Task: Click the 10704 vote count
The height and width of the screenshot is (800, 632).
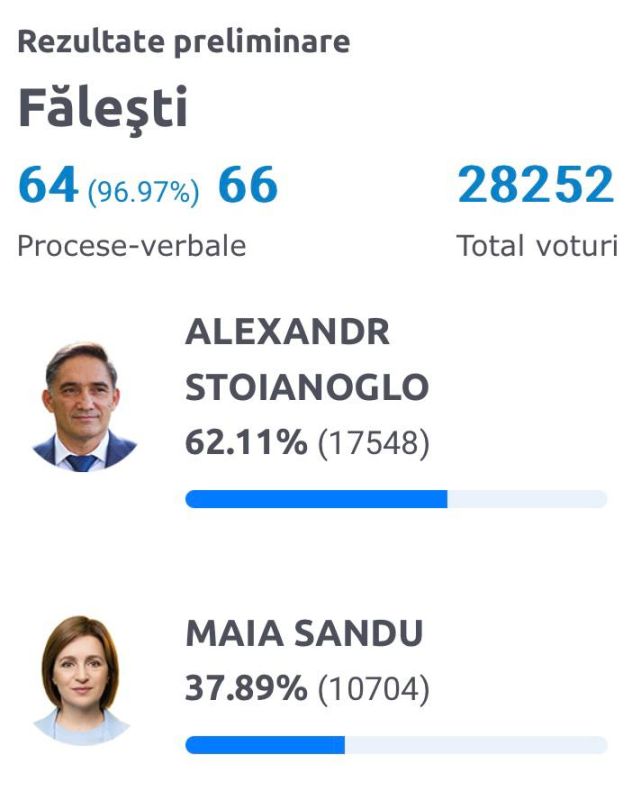Action: click(x=373, y=689)
